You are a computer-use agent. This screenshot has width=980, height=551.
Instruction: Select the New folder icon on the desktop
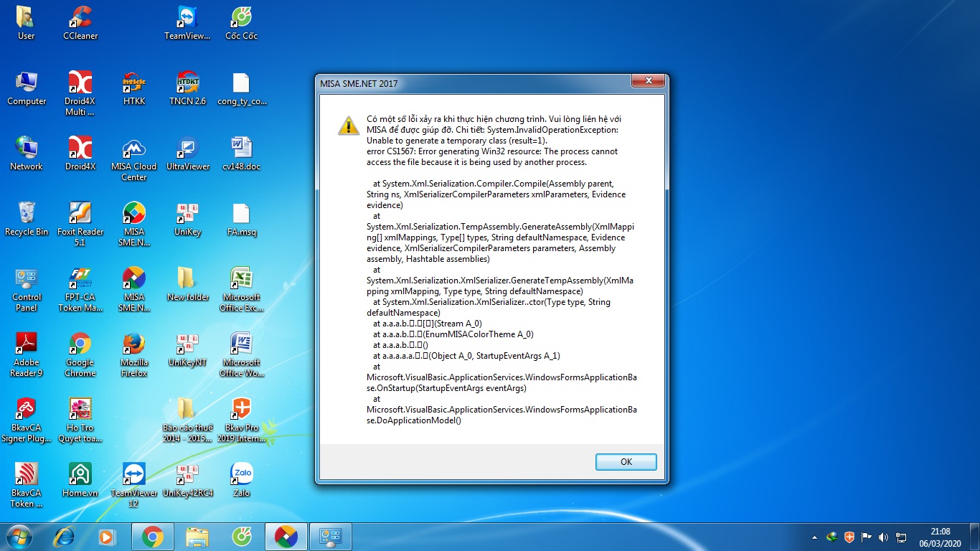tap(188, 284)
